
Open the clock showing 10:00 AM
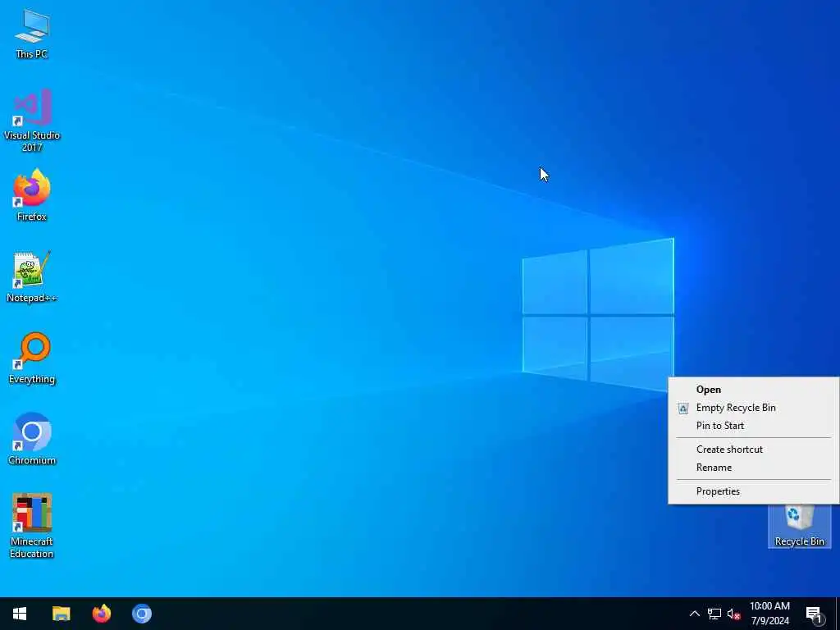[769, 614]
